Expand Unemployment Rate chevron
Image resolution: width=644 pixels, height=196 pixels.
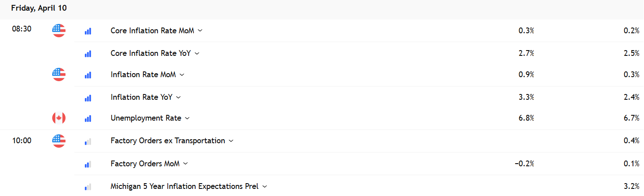[x=187, y=118]
